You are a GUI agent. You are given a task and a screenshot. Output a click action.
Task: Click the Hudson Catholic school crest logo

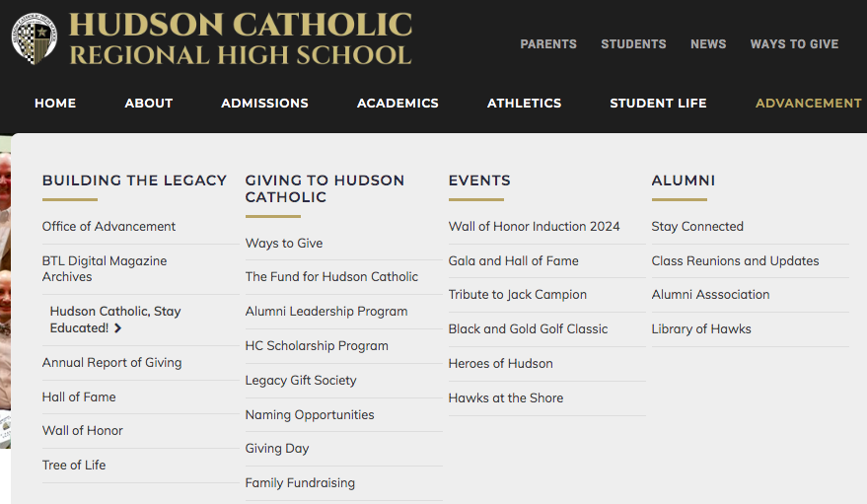coord(35,40)
